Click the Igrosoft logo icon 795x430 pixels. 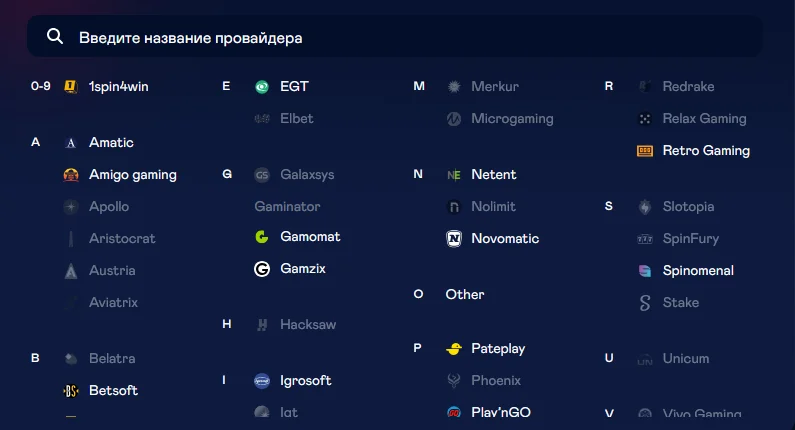click(262, 381)
